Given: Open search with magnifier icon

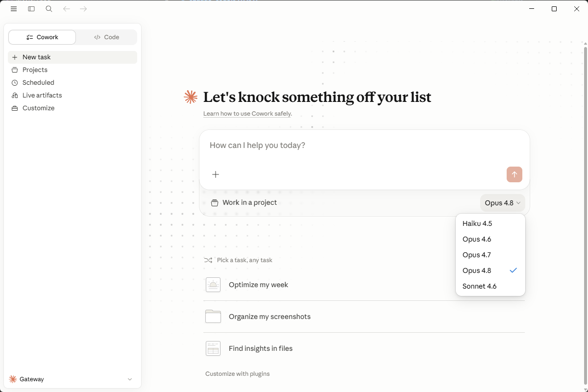Looking at the screenshot, I should 49,9.
